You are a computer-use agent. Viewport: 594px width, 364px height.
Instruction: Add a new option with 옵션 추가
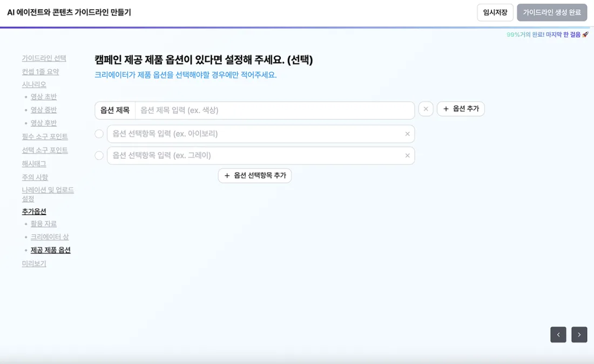pyautogui.click(x=461, y=109)
